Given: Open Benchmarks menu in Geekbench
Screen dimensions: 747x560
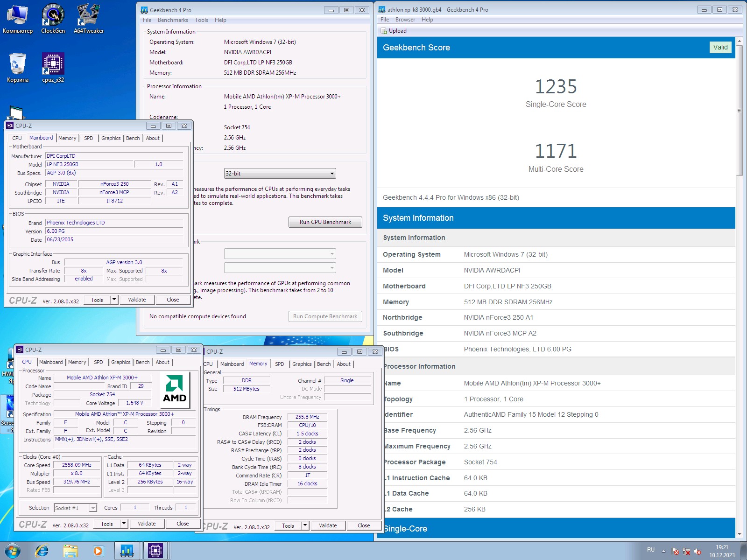Looking at the screenshot, I should (173, 20).
